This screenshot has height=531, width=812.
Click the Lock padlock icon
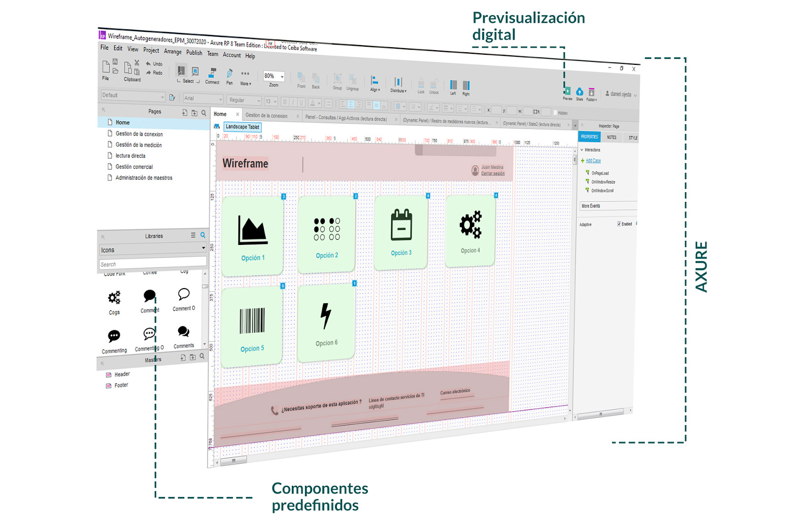pyautogui.click(x=421, y=84)
